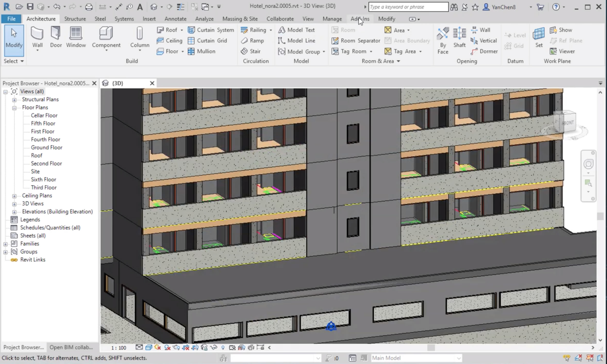Select the Aligned Dimension measure icon

coord(119,7)
